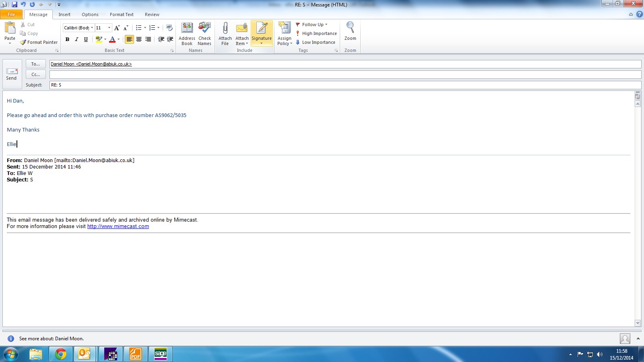Open the Calibri font name dropdown
Screen dimensions: 644x362
(92, 28)
